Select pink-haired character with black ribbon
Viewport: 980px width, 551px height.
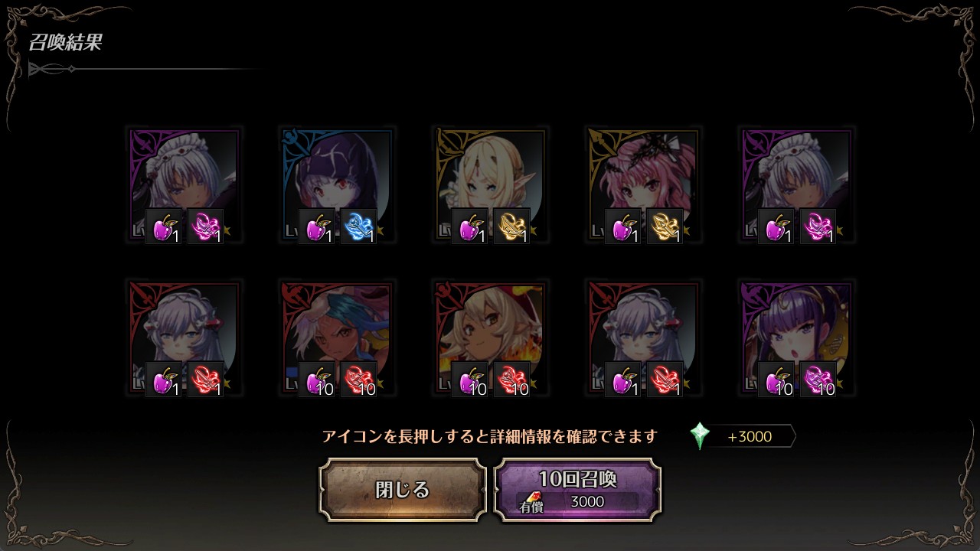click(644, 185)
